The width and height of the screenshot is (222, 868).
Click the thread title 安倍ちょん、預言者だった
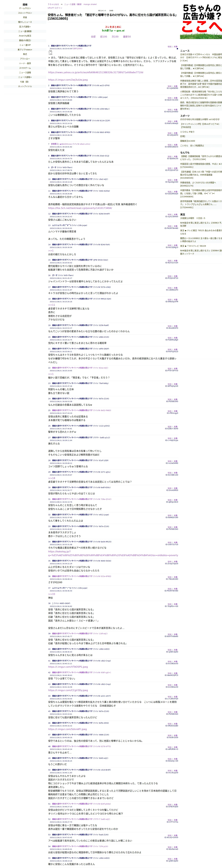(x=113, y=16)
